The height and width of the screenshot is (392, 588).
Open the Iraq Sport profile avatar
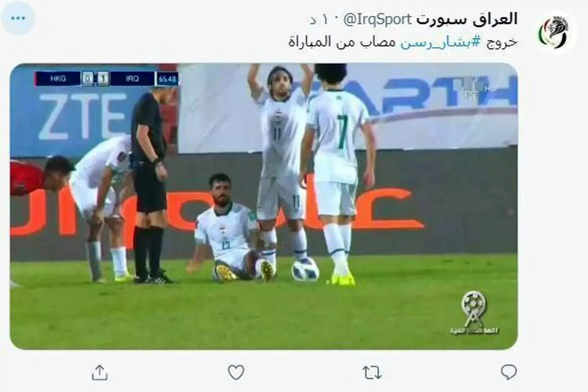[x=555, y=32]
